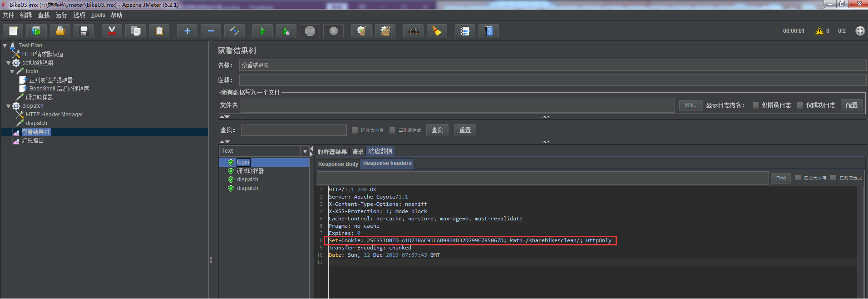Open the 查找 menu
Screen dimensions: 868x299
(x=44, y=15)
